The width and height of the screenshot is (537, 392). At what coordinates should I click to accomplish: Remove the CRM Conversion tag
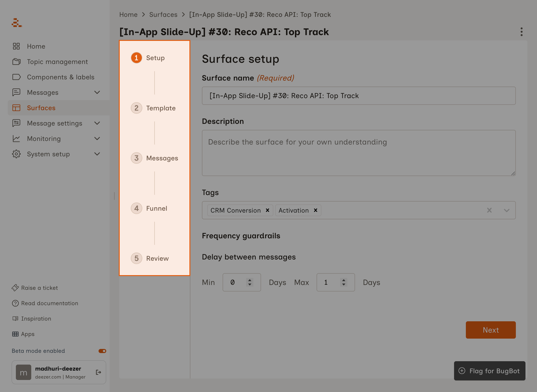pyautogui.click(x=267, y=210)
